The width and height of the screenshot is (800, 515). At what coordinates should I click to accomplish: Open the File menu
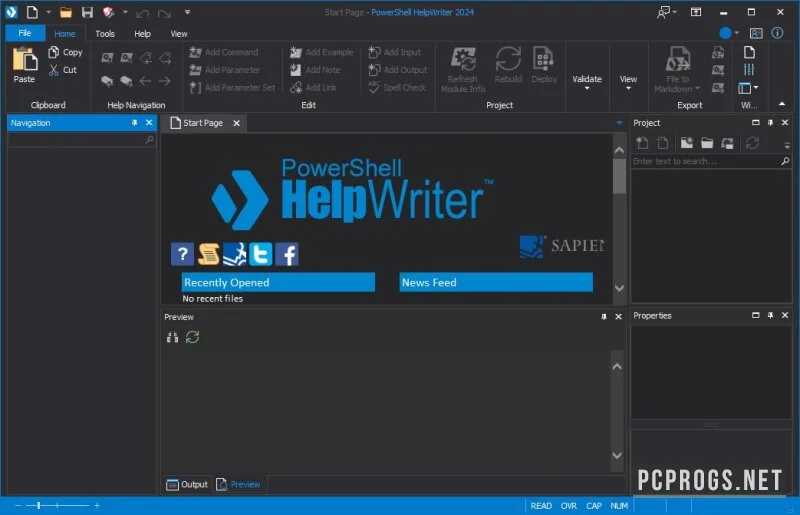coord(25,33)
